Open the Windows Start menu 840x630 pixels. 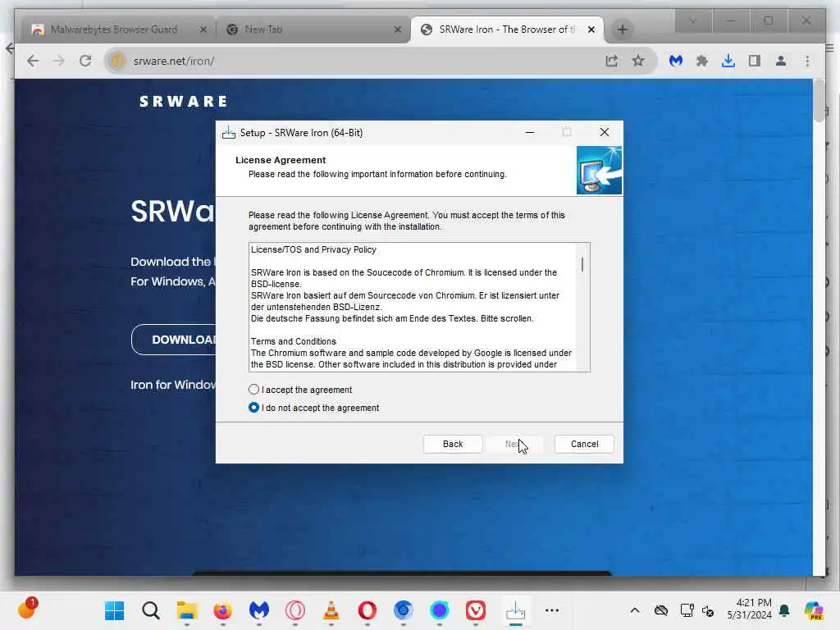114,610
